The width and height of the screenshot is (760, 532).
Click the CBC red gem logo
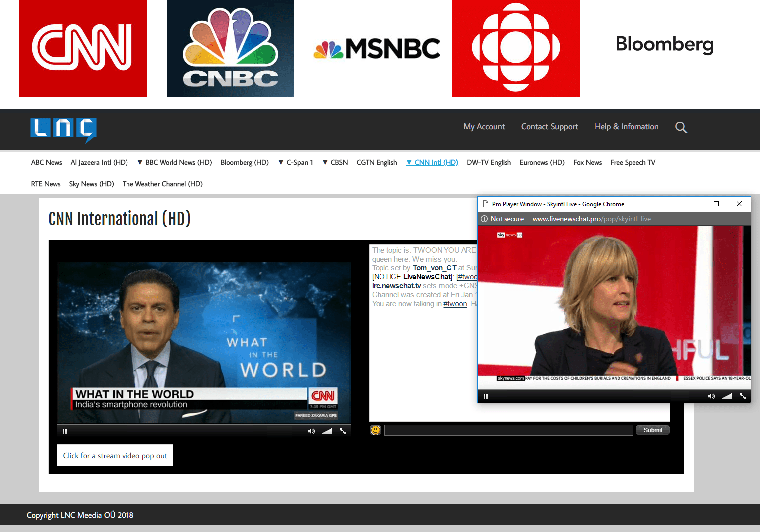pos(516,48)
